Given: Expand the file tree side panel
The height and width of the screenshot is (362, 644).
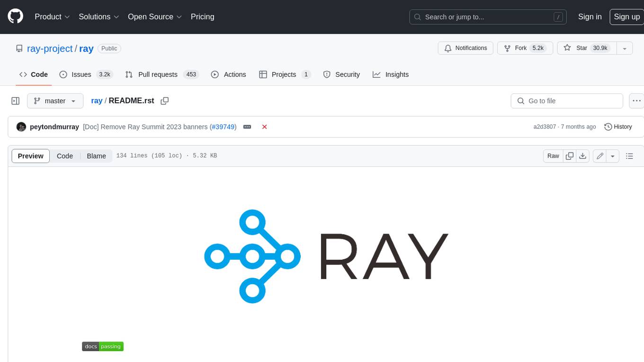Looking at the screenshot, I should 16,101.
